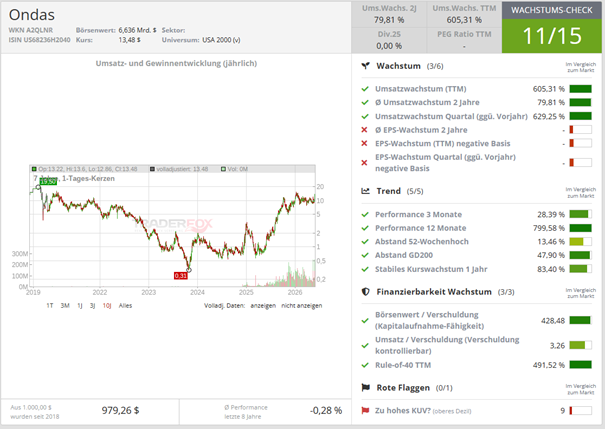Click the 83,40 % Stabiles Kurswachstum value

click(551, 269)
